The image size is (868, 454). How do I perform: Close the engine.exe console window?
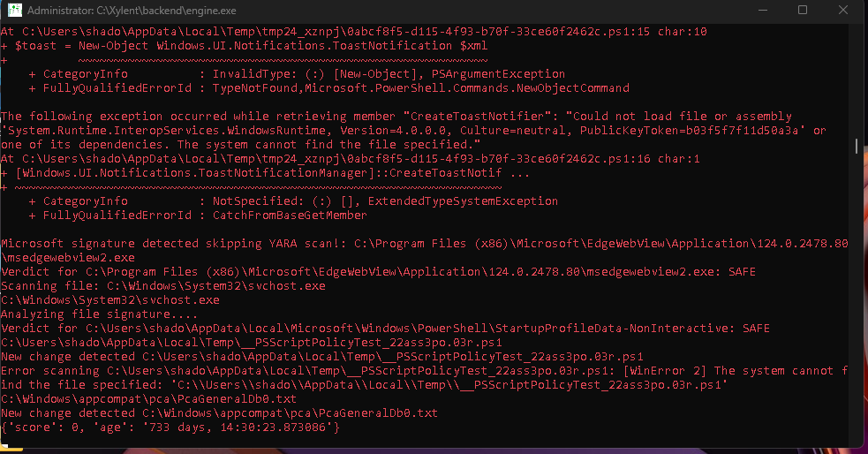click(x=843, y=11)
